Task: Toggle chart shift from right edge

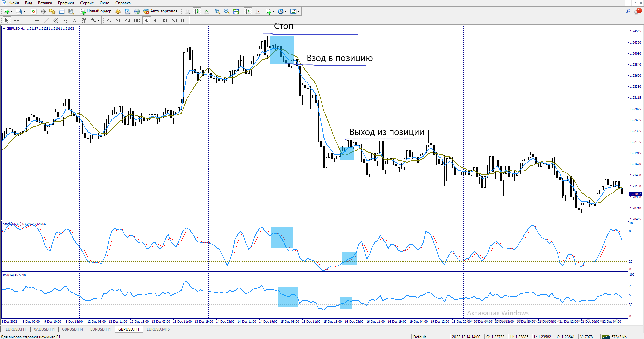Action: coord(257,11)
